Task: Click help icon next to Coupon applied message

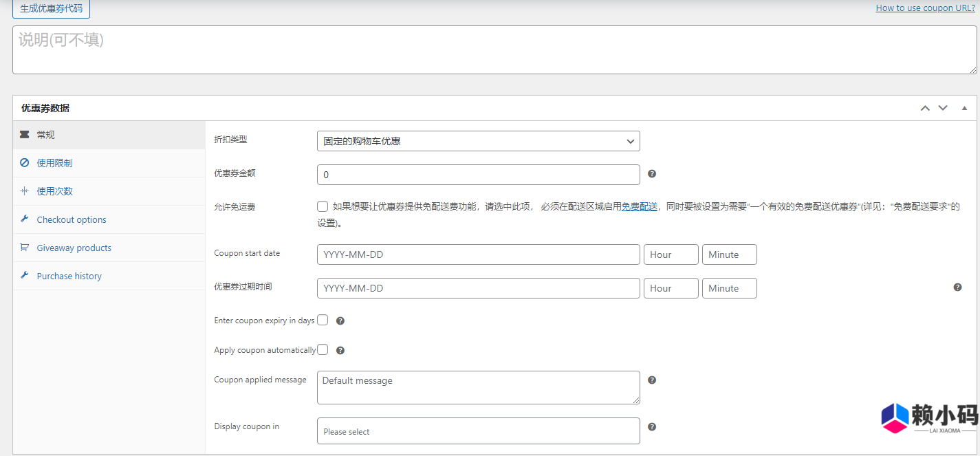Action: pos(652,380)
